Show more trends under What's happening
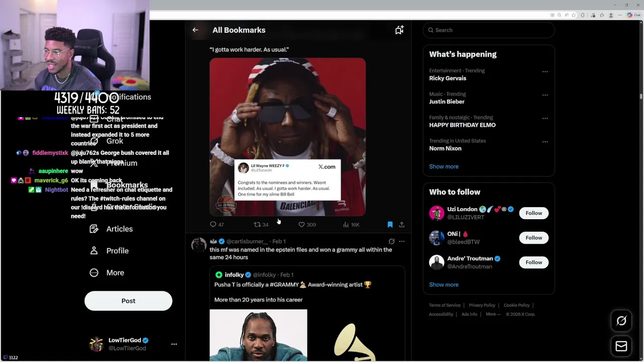 click(444, 166)
